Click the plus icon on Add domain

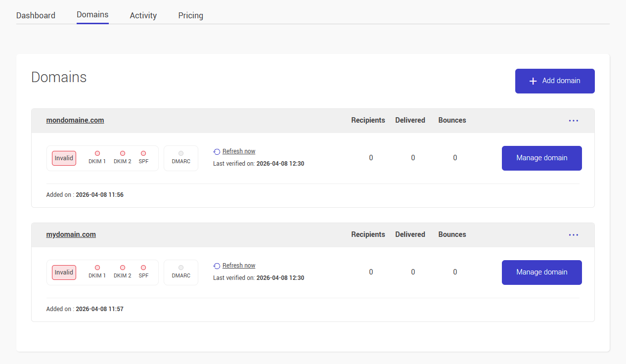click(x=533, y=81)
